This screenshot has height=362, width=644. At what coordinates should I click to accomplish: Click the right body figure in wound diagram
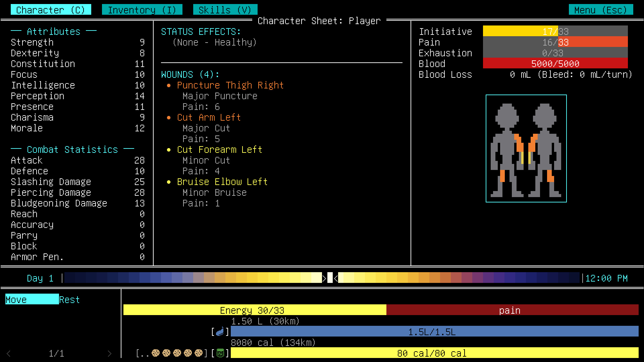[x=545, y=150]
